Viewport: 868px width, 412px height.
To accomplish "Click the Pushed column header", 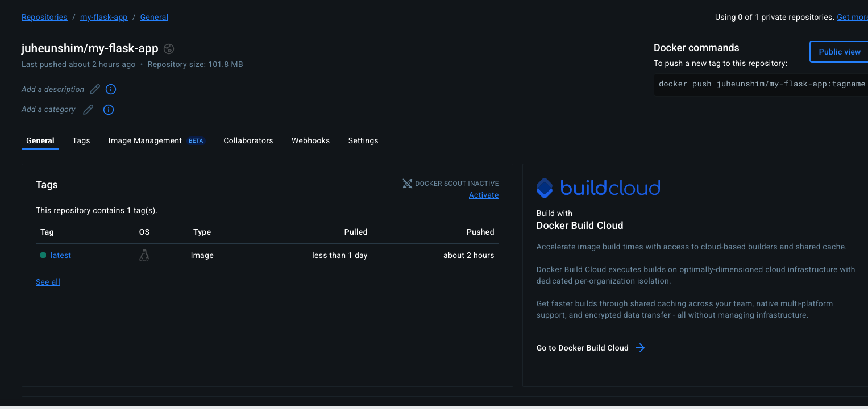I will click(x=480, y=232).
